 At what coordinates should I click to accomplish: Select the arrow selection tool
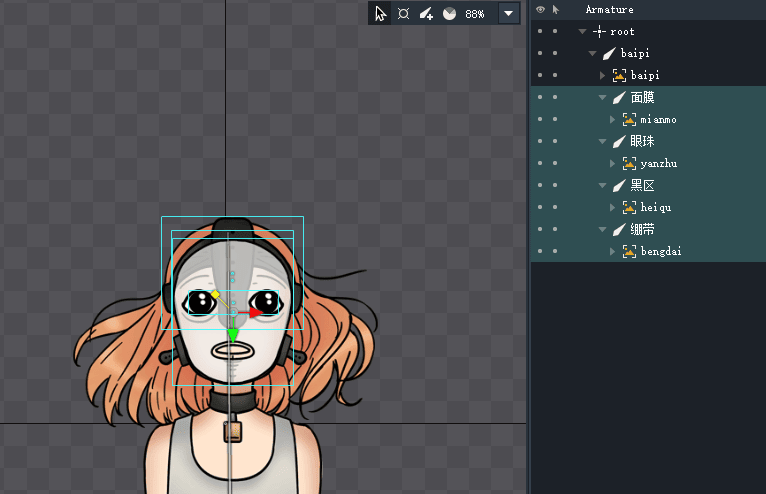click(380, 14)
